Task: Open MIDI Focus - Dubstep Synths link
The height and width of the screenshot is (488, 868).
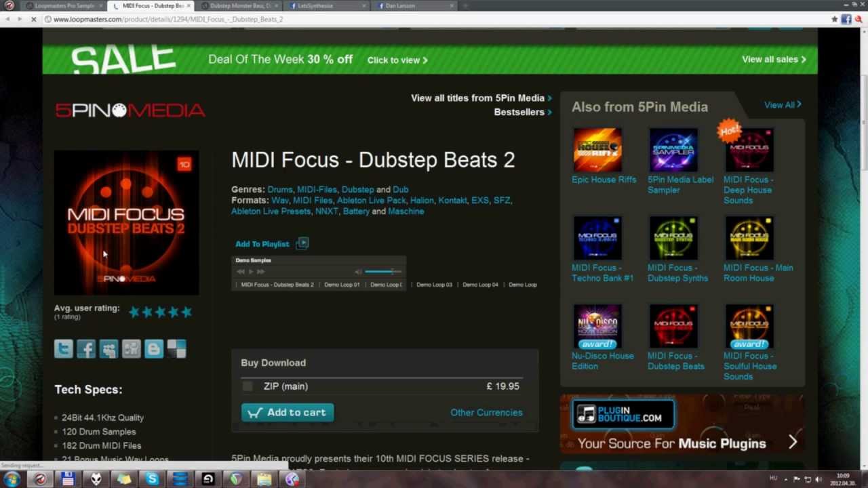Action: pos(677,272)
